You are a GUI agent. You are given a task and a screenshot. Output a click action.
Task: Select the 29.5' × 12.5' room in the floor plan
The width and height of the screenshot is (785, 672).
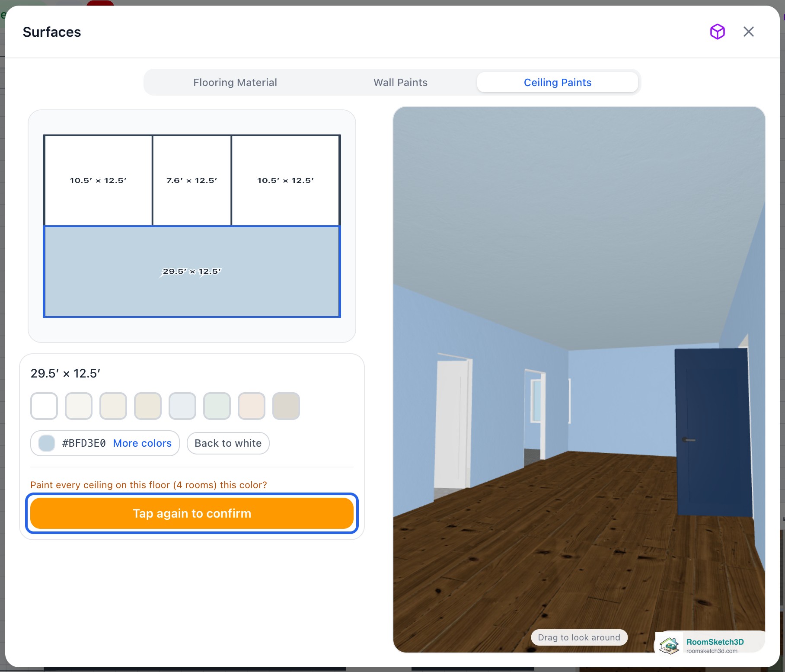(192, 272)
